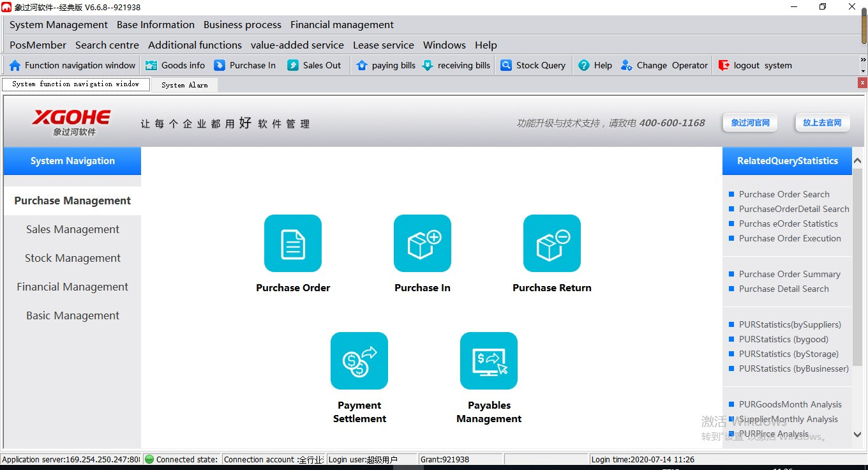Open PURStatistics(bySuppliers) link
868x470 pixels.
pyautogui.click(x=790, y=324)
